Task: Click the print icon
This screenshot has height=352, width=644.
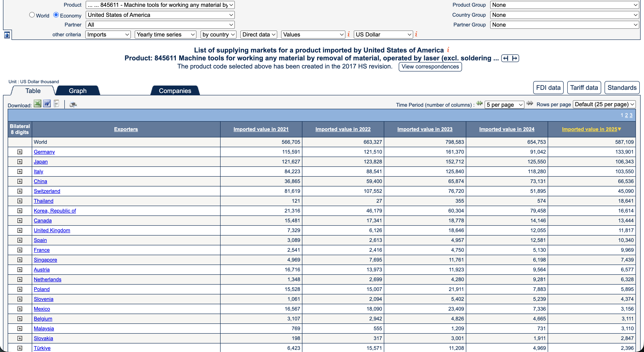Action: tap(73, 104)
